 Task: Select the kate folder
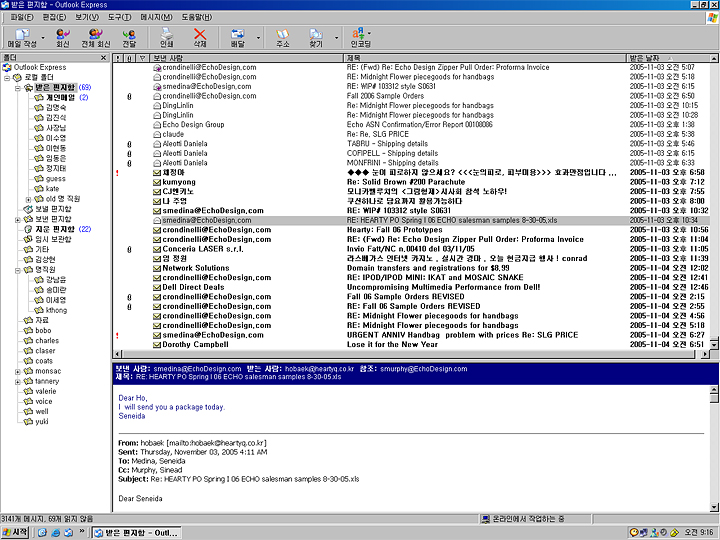(47, 189)
